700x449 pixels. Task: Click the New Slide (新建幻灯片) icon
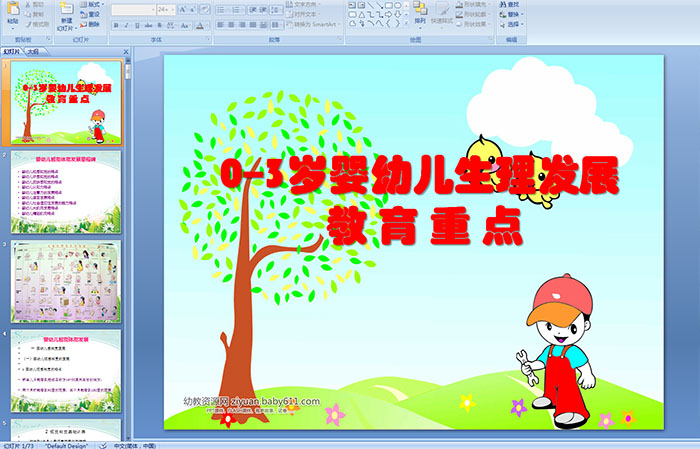tap(67, 8)
